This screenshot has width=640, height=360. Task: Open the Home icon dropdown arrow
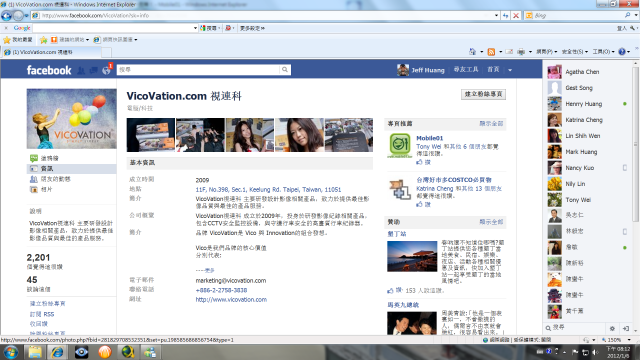tap(482, 52)
